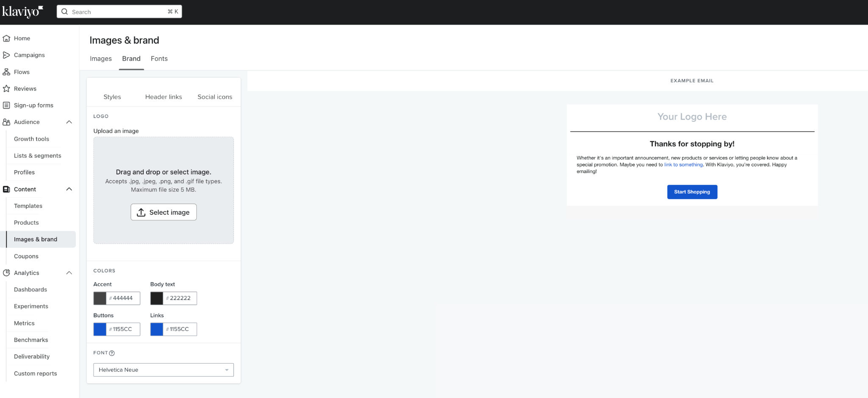The width and height of the screenshot is (868, 398).
Task: Click Start Shopping button in example email
Action: (692, 192)
